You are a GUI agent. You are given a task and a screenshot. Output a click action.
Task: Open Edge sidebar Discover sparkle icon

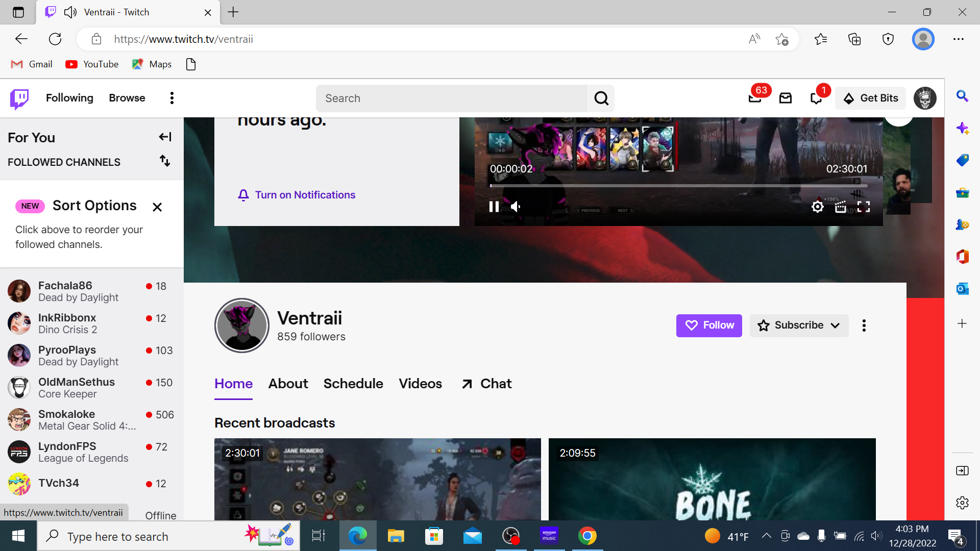pos(962,128)
